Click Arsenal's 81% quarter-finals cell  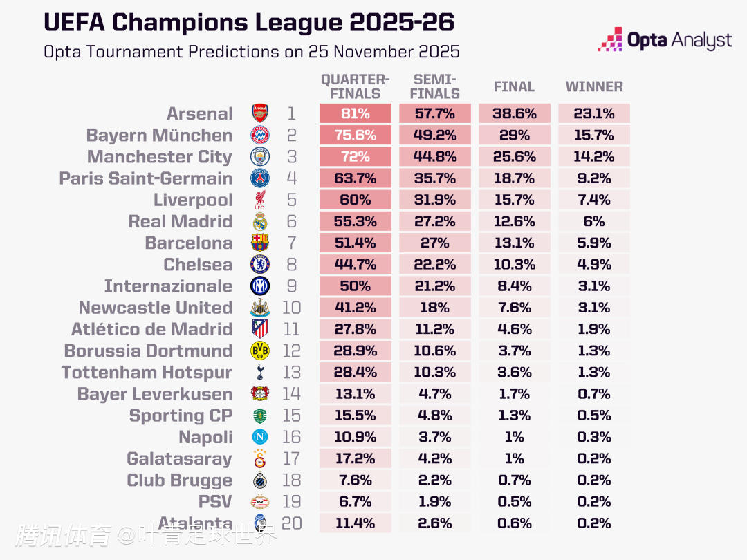pos(356,113)
